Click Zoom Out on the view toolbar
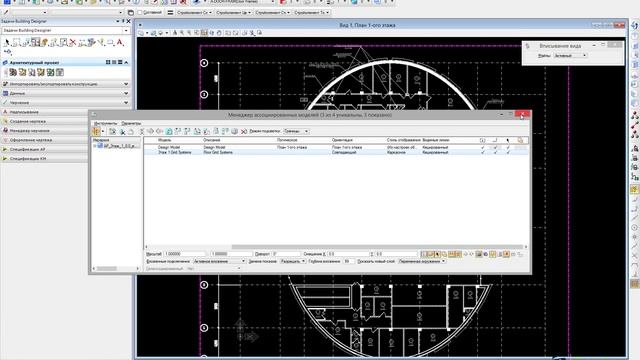The image size is (640, 360). (x=189, y=33)
